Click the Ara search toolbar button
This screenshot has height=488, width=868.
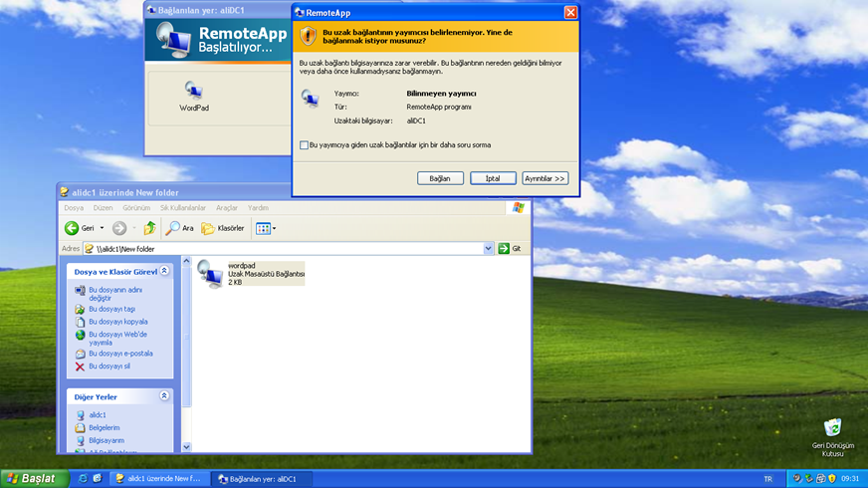(x=179, y=228)
